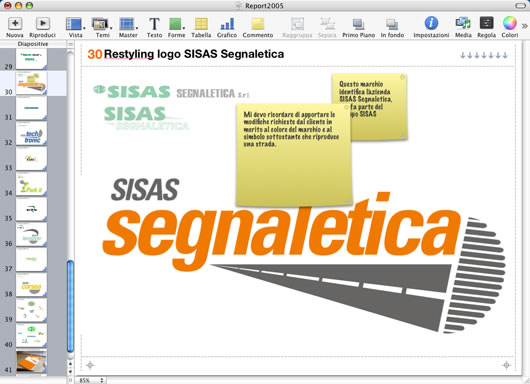
Task: Select slide 35 thumbnail
Action: click(x=31, y=209)
